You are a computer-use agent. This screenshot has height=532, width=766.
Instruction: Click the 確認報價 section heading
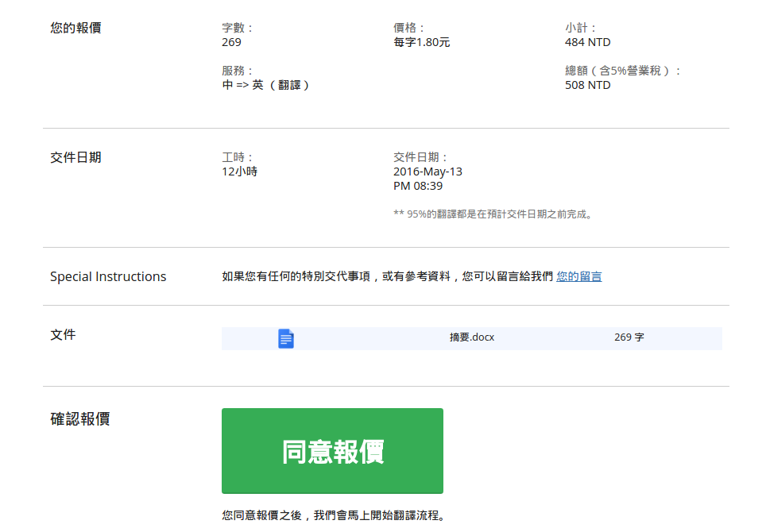[80, 418]
